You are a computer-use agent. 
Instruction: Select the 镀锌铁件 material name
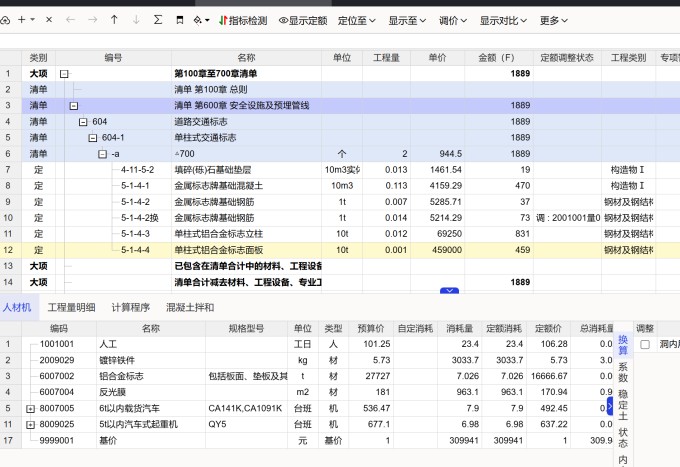117,360
